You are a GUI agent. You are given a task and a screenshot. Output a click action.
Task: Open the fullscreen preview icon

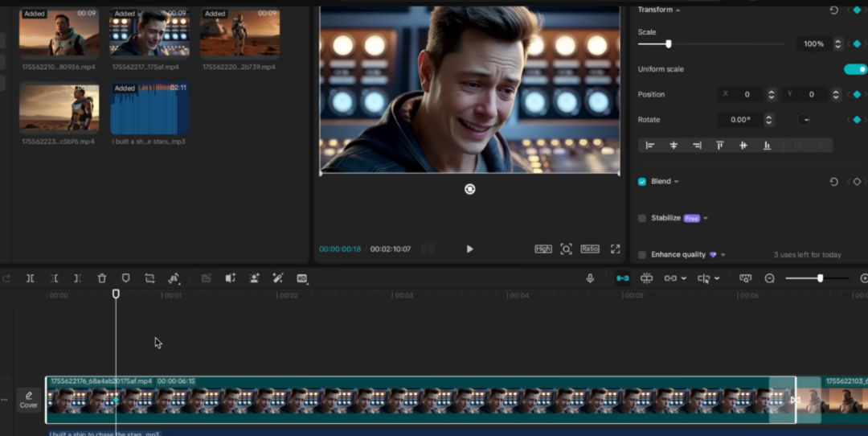pyautogui.click(x=616, y=249)
